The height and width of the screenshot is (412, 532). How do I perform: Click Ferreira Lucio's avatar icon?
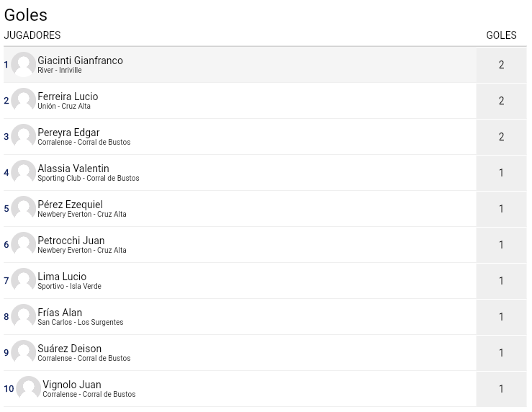tap(24, 100)
